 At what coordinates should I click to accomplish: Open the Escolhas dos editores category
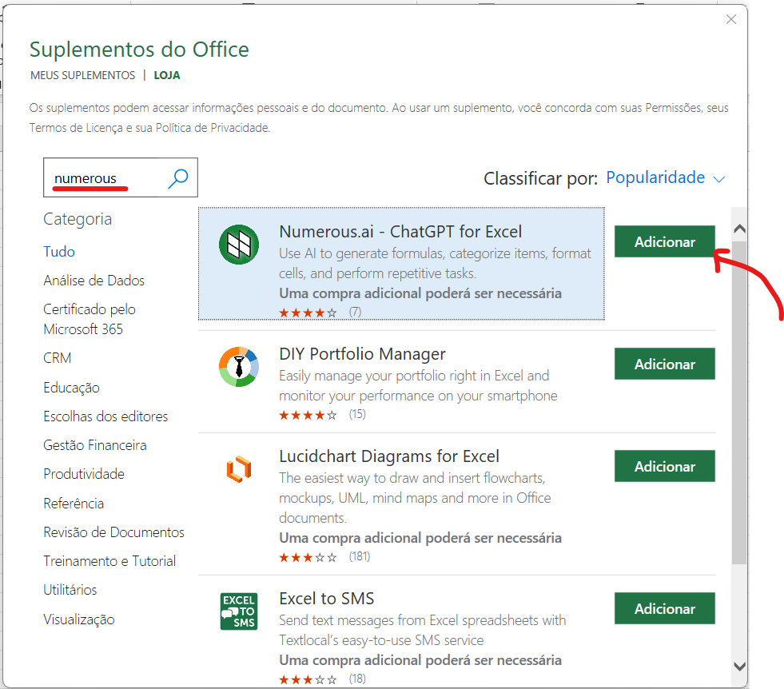[105, 416]
